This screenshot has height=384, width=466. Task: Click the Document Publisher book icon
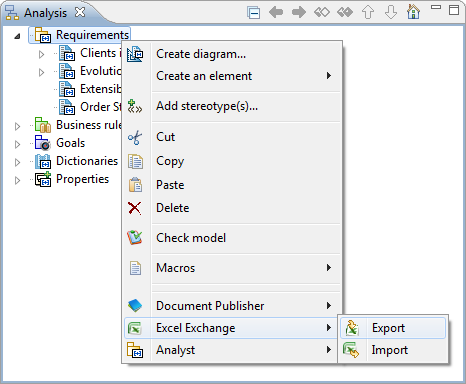pos(135,306)
